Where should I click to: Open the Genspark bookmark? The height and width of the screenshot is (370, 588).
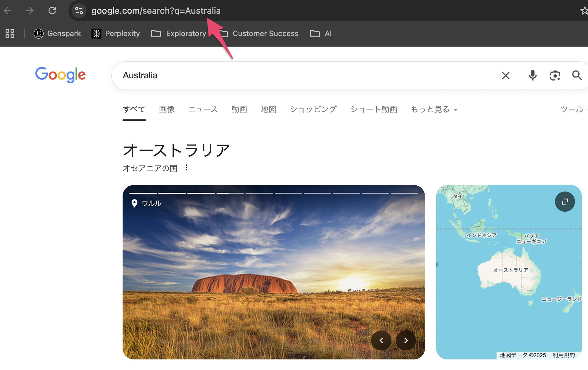[x=57, y=34]
